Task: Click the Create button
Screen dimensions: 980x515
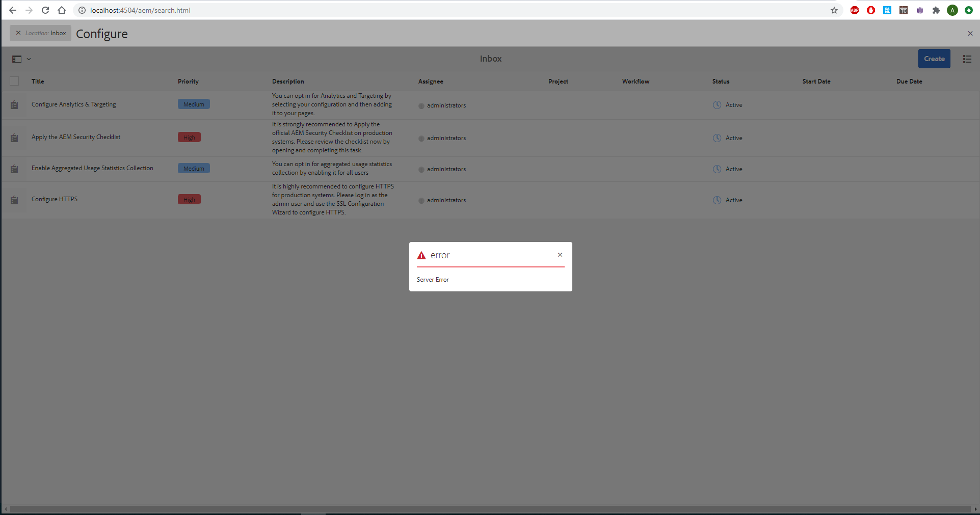Action: click(x=934, y=59)
